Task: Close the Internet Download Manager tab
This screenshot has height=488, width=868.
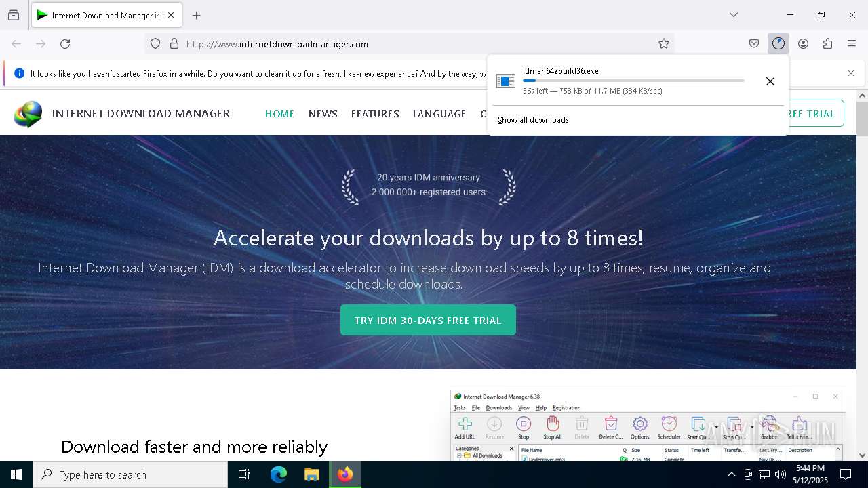Action: [171, 15]
